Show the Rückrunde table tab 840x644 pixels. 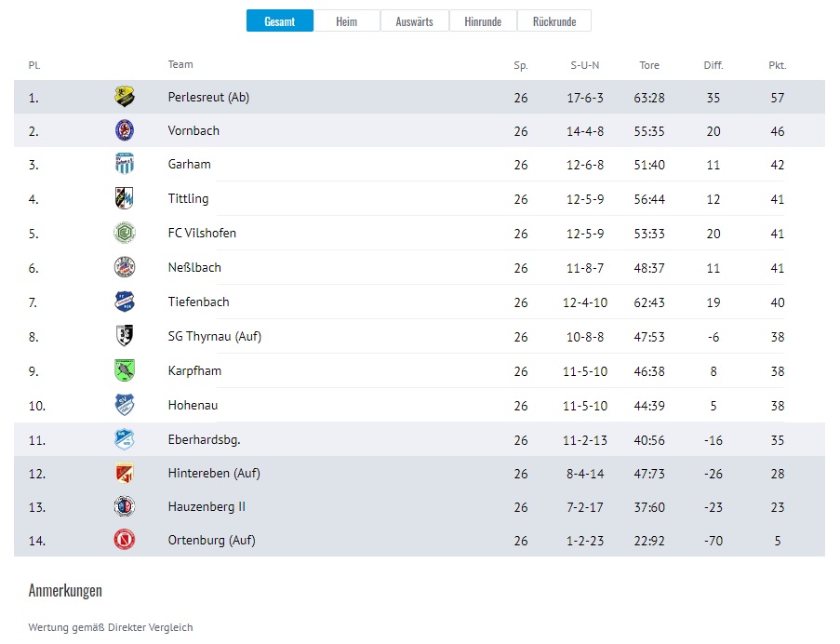[x=553, y=21]
